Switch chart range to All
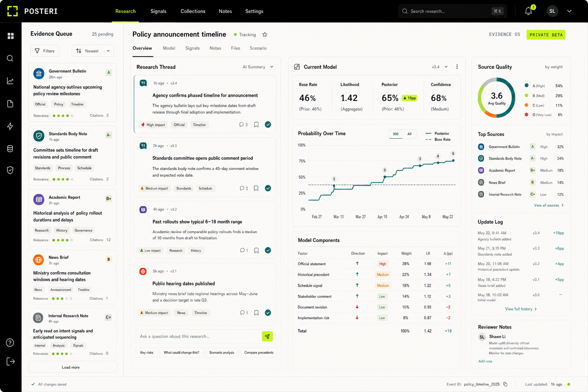The image size is (588, 392). [409, 134]
